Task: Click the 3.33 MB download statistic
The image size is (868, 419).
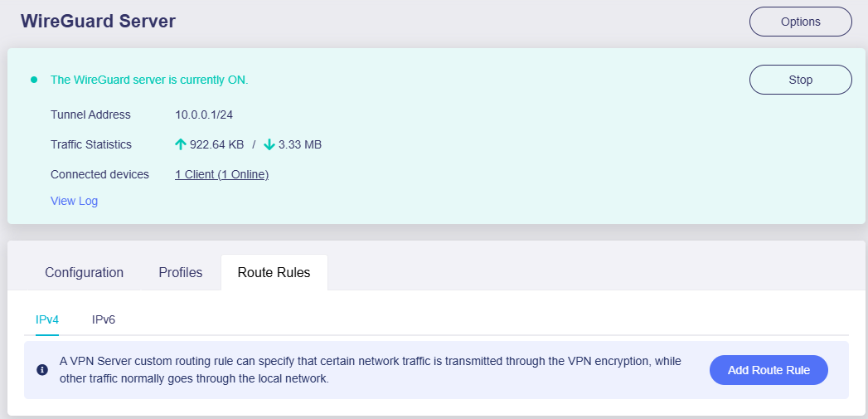Action: [300, 144]
